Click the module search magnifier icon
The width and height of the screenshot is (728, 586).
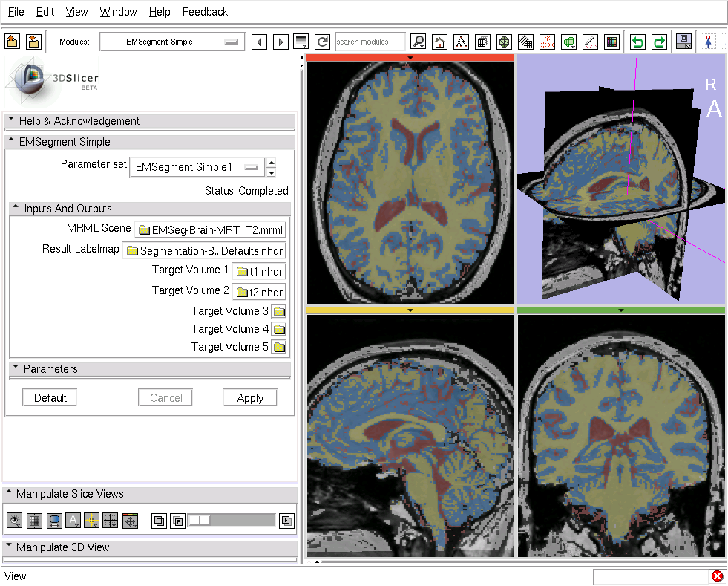tap(419, 42)
